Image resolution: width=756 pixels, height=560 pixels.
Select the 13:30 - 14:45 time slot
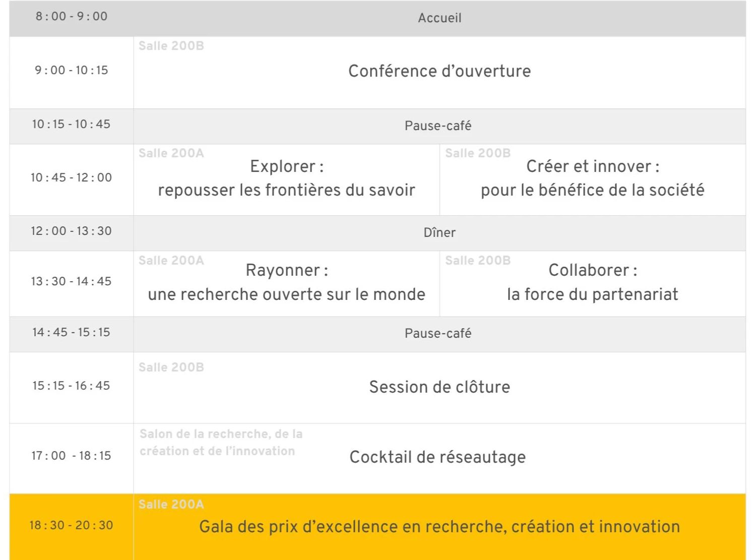[x=71, y=281]
